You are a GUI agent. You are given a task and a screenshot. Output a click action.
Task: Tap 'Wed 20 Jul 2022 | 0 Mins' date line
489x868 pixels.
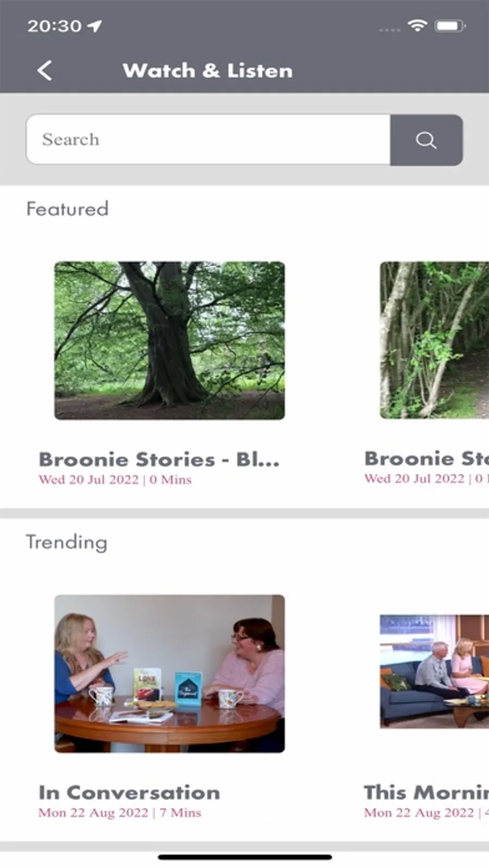tap(115, 480)
